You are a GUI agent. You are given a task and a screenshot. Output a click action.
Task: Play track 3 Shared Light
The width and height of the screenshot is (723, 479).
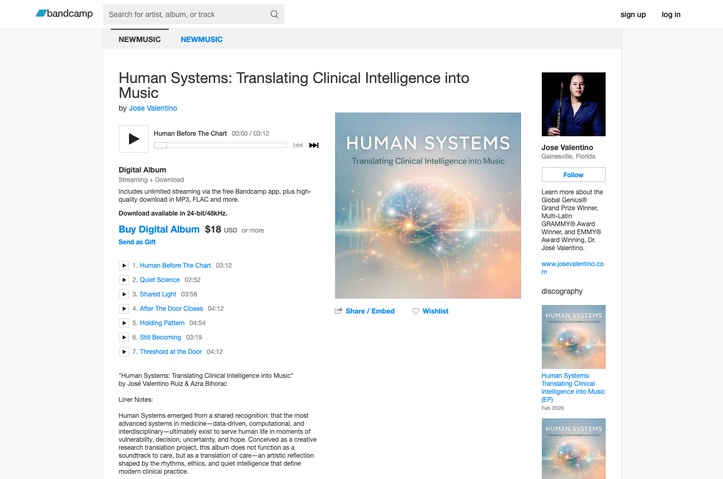[124, 294]
